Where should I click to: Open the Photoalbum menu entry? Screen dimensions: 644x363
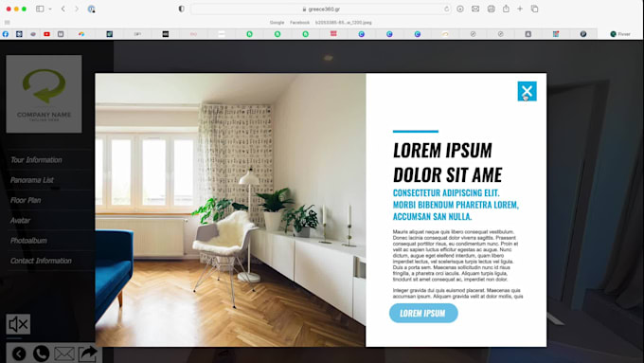click(x=28, y=241)
